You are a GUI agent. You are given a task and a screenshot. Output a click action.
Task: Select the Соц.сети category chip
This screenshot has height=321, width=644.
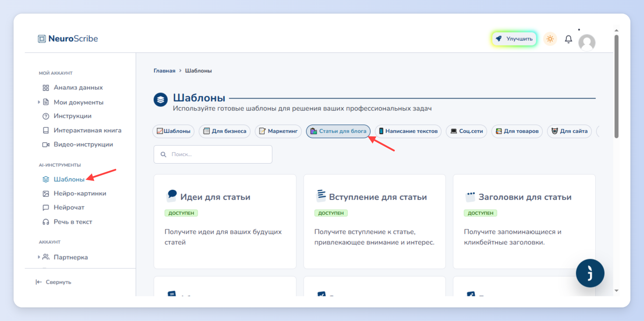467,131
